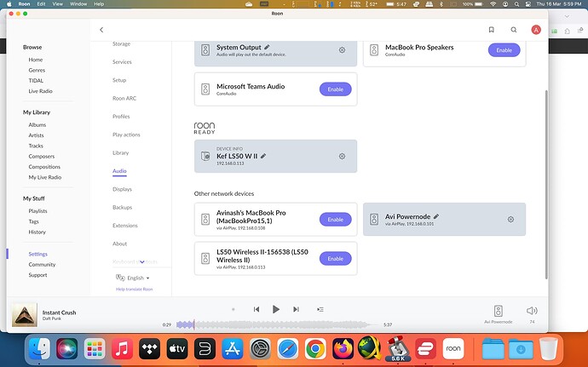Open Apple TV in the Dock

pos(177,348)
